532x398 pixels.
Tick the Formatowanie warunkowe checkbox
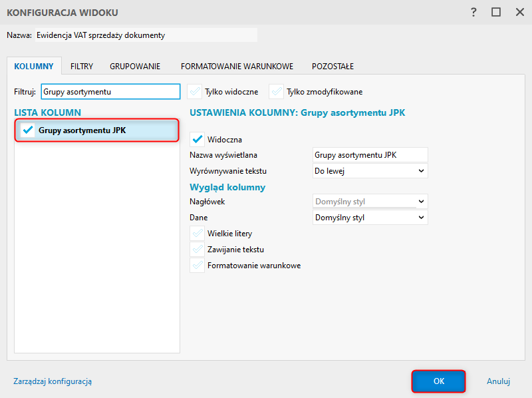point(197,266)
